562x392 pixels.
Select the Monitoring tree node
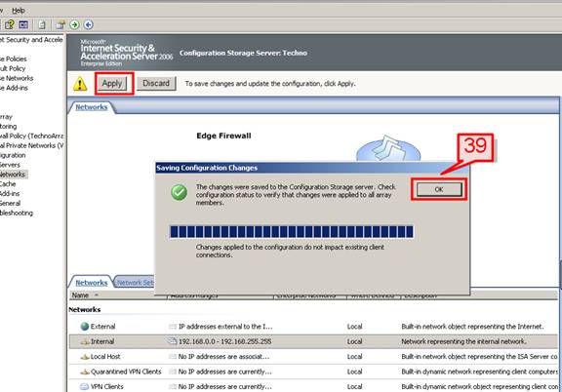tap(8, 126)
